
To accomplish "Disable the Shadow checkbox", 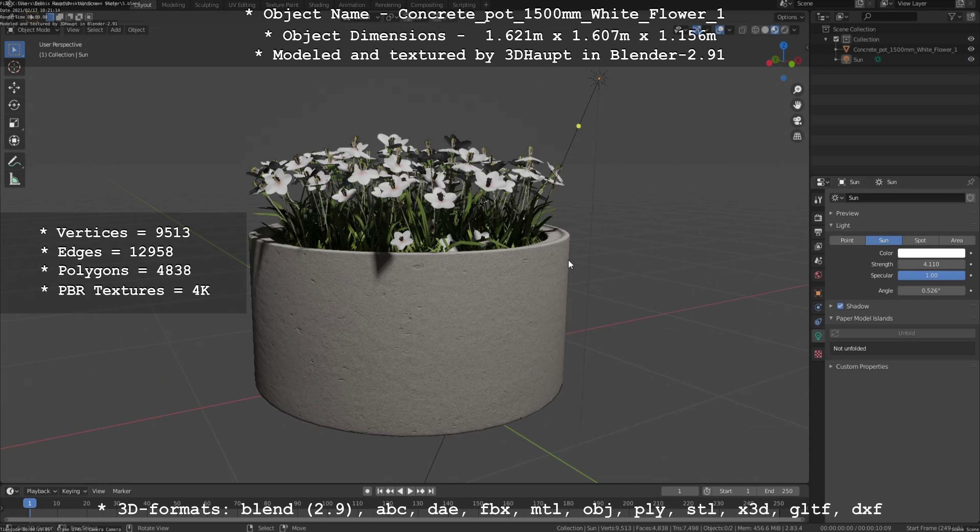I will pyautogui.click(x=840, y=306).
